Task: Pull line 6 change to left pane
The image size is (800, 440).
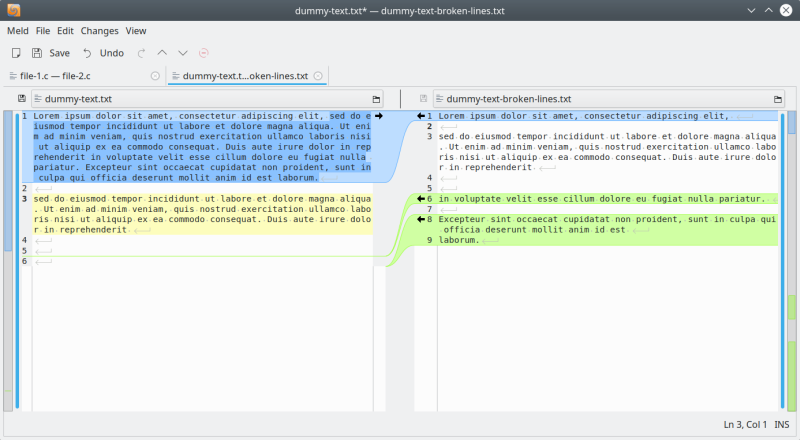Action: tap(421, 199)
